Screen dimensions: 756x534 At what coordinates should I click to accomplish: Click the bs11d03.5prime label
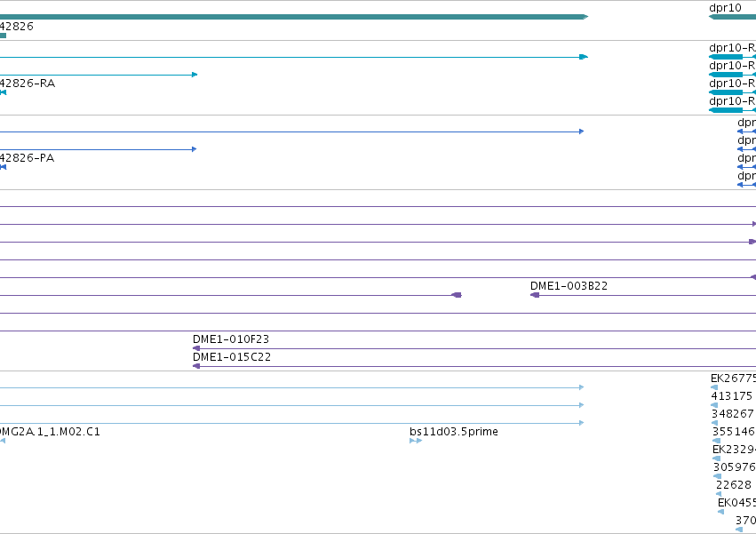pos(454,432)
